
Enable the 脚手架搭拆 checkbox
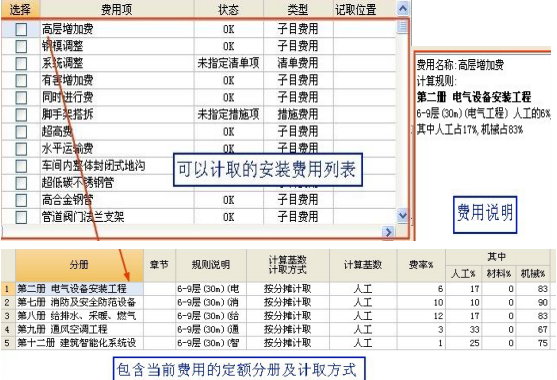[x=21, y=115]
